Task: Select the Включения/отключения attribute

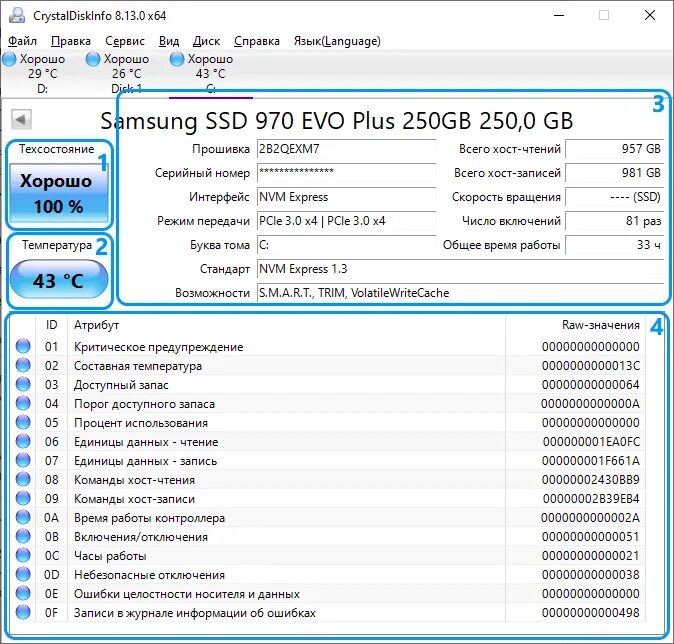Action: tap(141, 537)
